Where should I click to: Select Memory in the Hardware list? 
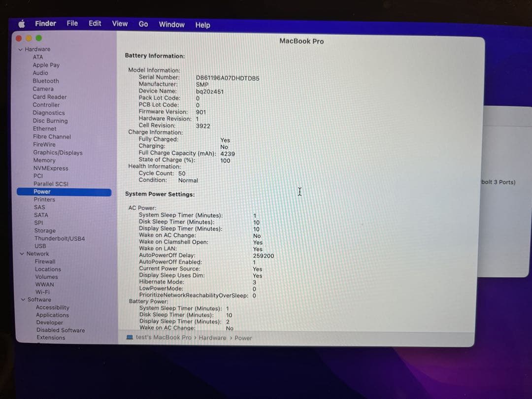click(44, 160)
